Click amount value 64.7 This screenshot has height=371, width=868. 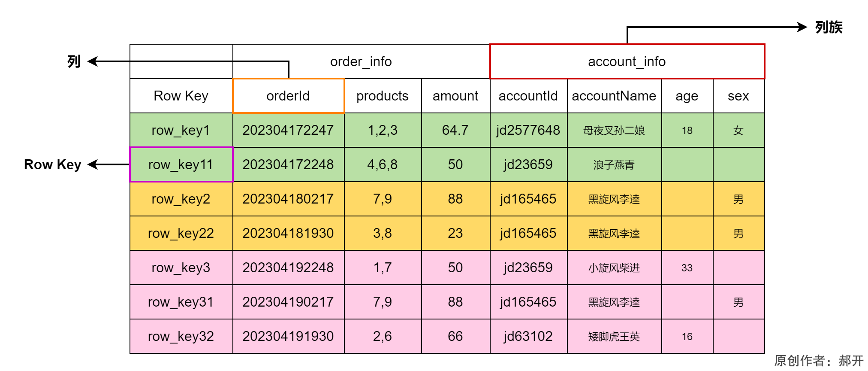click(455, 130)
